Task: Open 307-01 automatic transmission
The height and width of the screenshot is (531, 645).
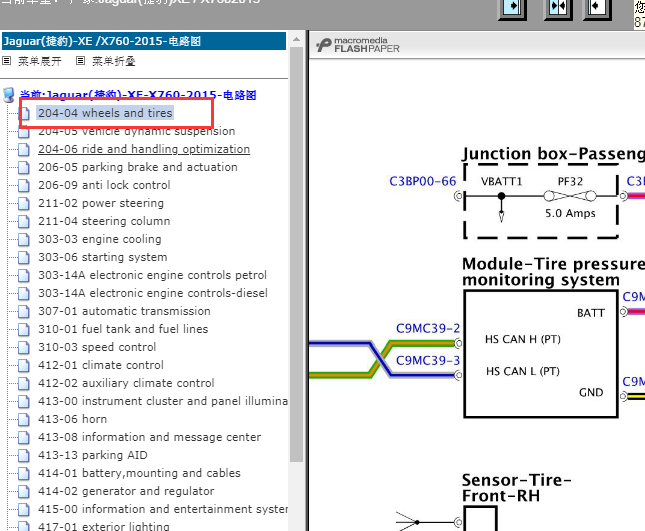Action: tap(124, 311)
